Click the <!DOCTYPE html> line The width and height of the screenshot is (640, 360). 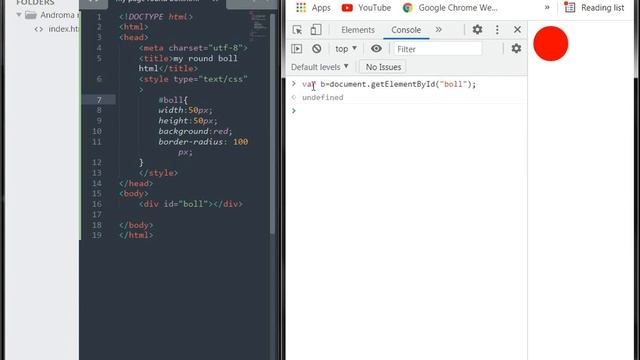[156, 17]
